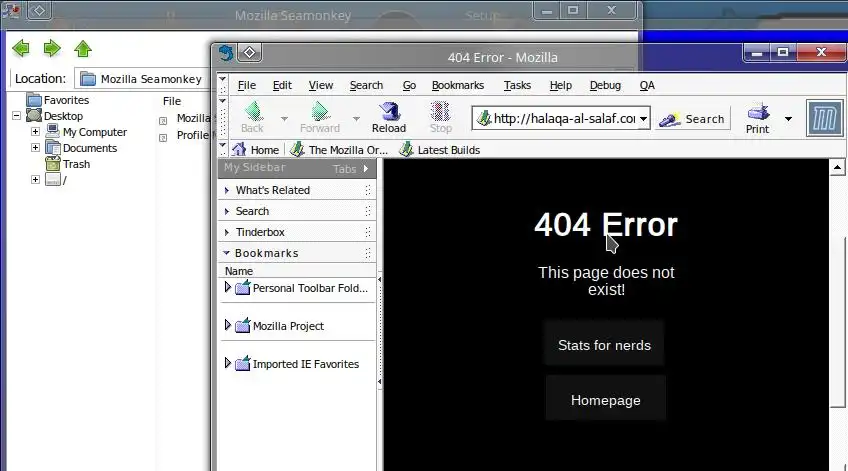848x471 pixels.
Task: Click the Forward navigation icon in Mozilla
Action: 320,117
